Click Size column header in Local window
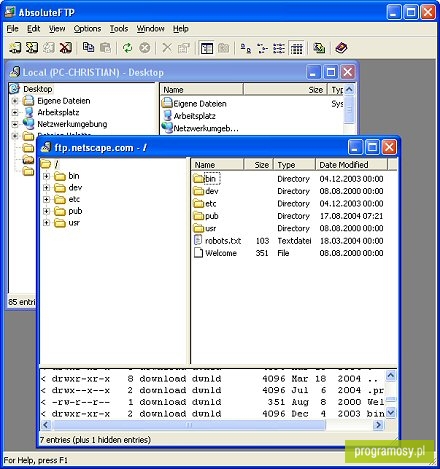Image resolution: width=440 pixels, height=469 pixels. click(x=285, y=90)
